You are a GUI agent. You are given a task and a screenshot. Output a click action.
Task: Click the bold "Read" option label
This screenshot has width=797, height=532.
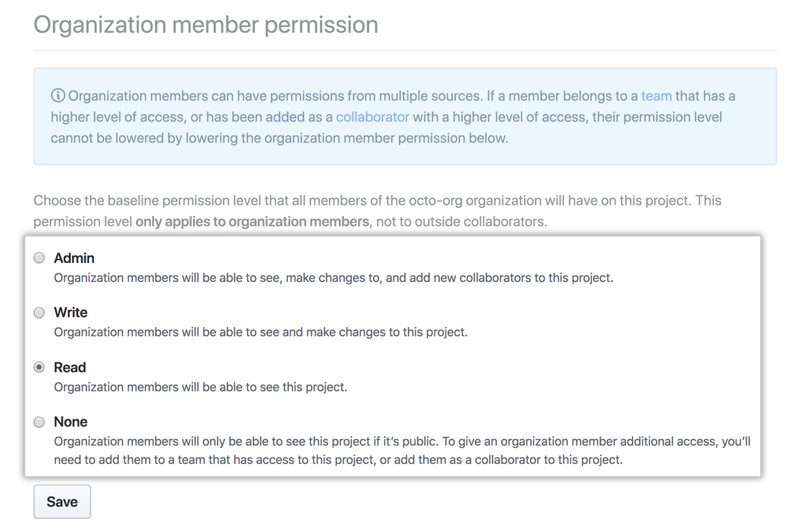tap(70, 368)
